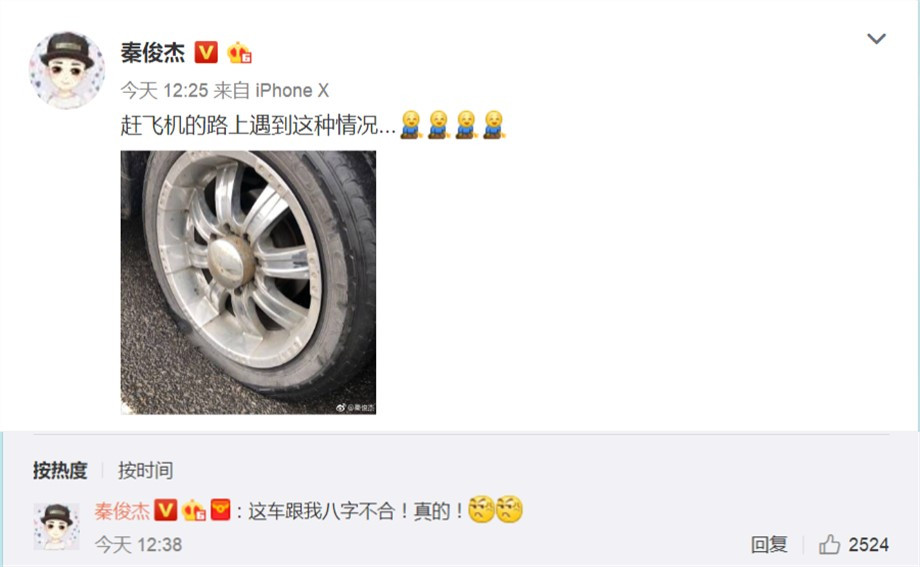Click the verified V badge in comment
The height and width of the screenshot is (567, 920).
click(165, 510)
